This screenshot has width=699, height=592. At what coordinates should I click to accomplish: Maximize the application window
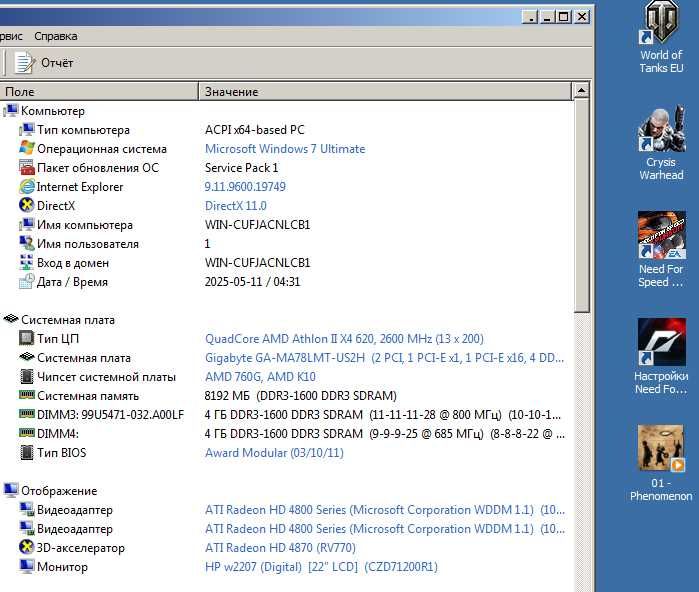563,17
